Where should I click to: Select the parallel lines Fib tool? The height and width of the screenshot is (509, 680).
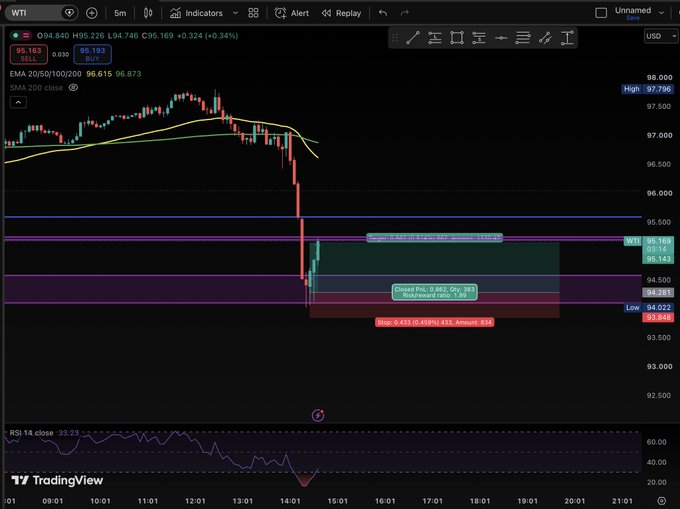[x=523, y=38]
